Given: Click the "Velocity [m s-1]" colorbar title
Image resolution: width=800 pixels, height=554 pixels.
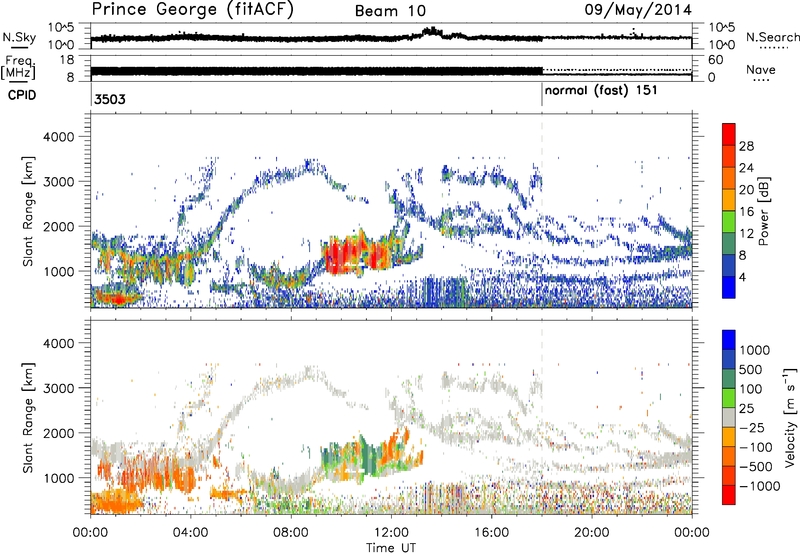Looking at the screenshot, I should (x=790, y=417).
